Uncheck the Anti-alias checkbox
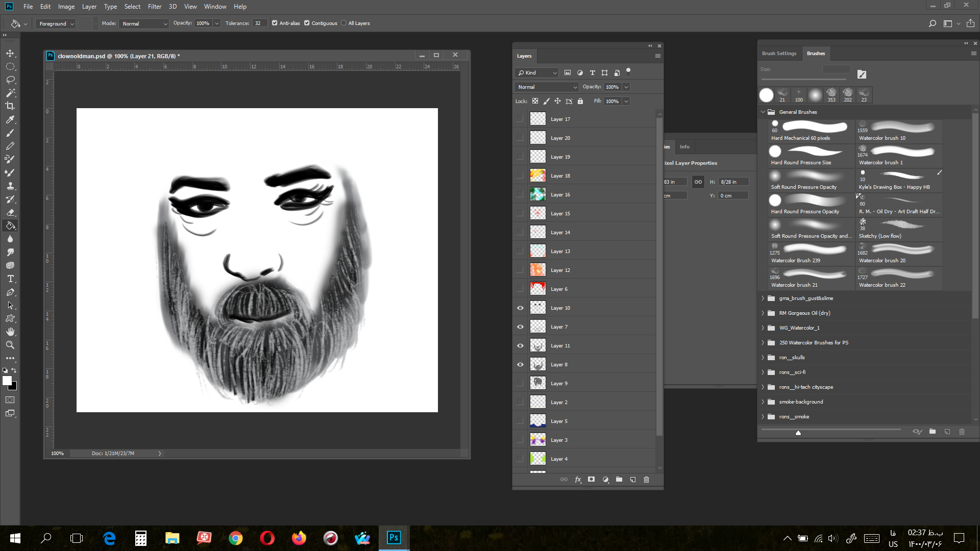This screenshot has width=980, height=551. pyautogui.click(x=275, y=23)
